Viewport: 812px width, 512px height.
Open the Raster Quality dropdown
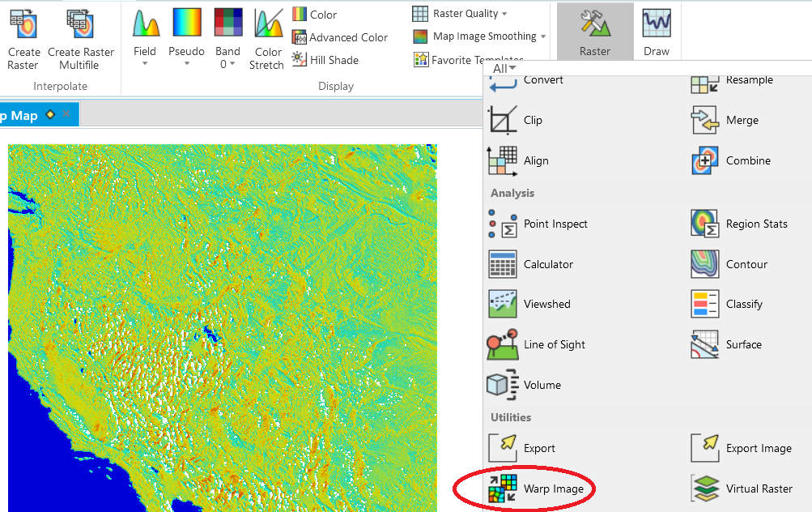tap(462, 13)
